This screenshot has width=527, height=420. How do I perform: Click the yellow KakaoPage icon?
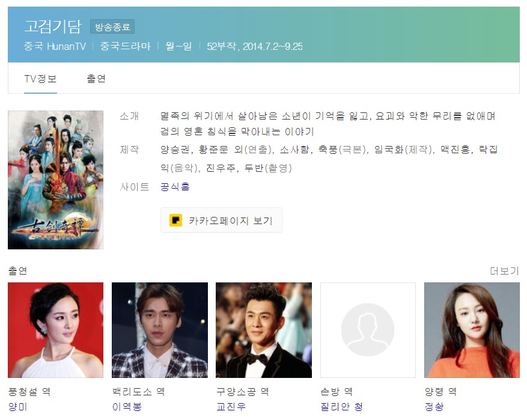[x=175, y=221]
